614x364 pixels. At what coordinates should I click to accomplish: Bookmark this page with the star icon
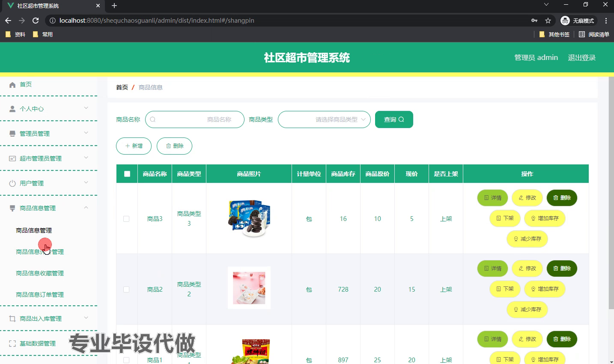click(x=548, y=21)
